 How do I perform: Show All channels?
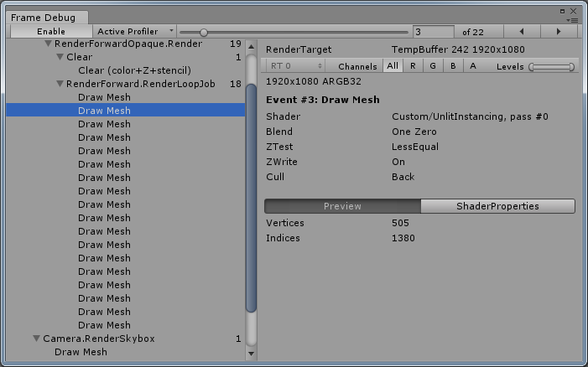coord(393,66)
